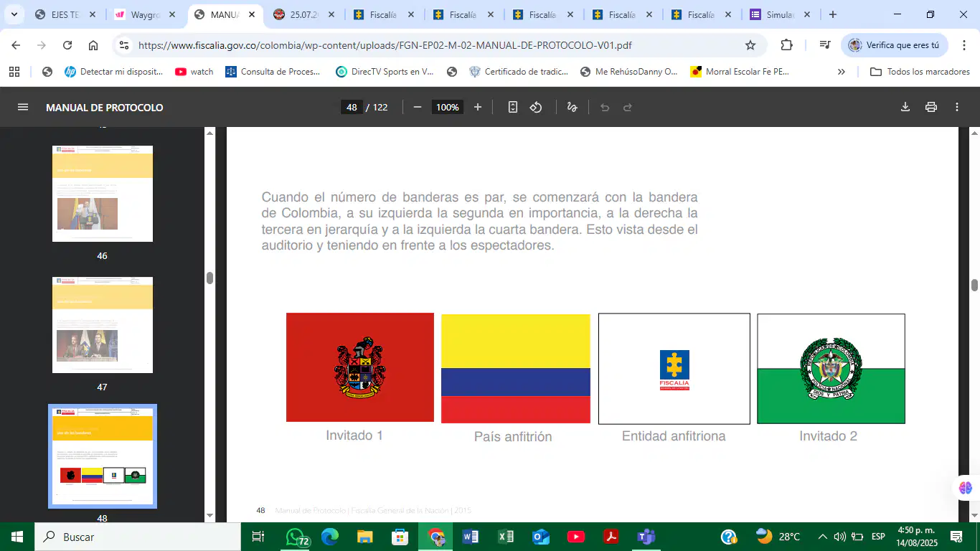The height and width of the screenshot is (551, 980).
Task: Open Todos los marcadores folder
Action: point(920,72)
